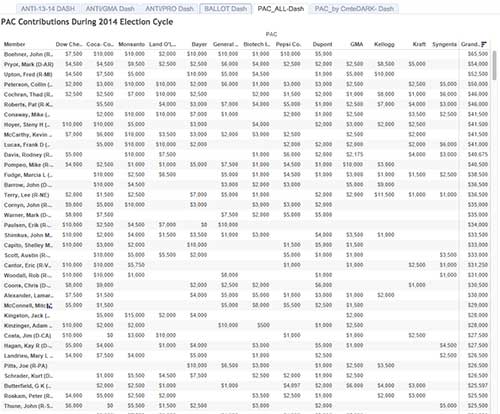Image resolution: width=500 pixels, height=414 pixels.
Task: Select member Pompeo, Mike
Action: 28,165
